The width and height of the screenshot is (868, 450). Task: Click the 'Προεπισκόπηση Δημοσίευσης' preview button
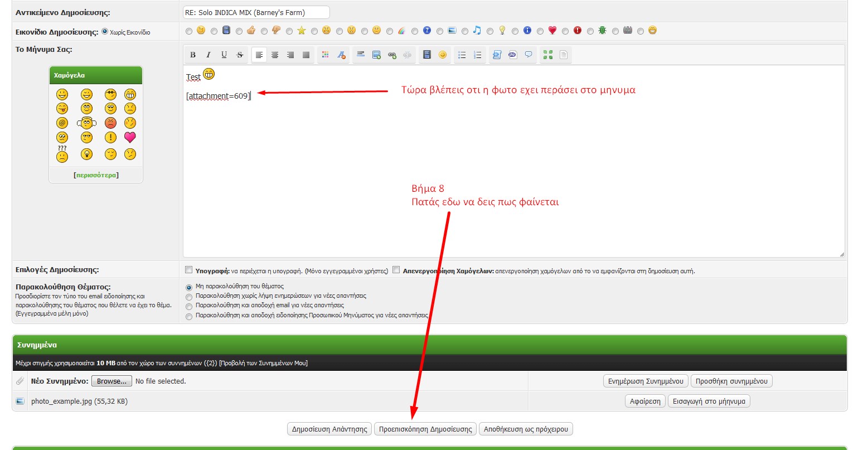[x=425, y=429]
